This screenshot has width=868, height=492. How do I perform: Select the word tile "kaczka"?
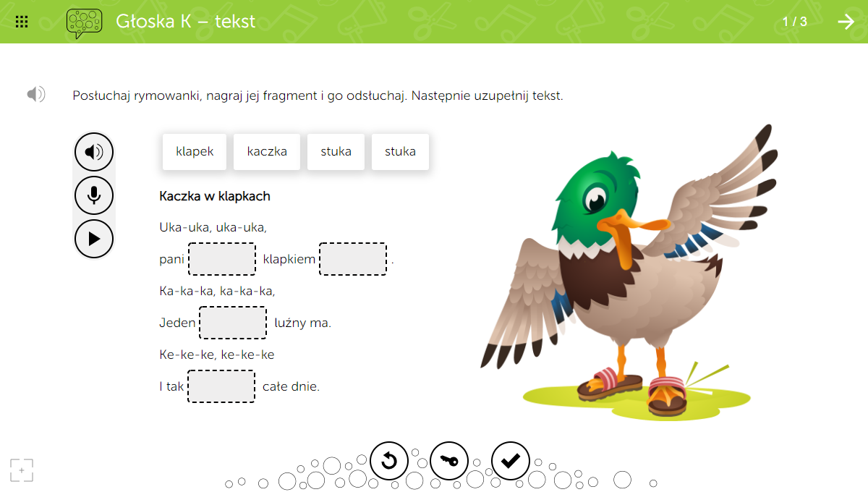[x=267, y=152]
